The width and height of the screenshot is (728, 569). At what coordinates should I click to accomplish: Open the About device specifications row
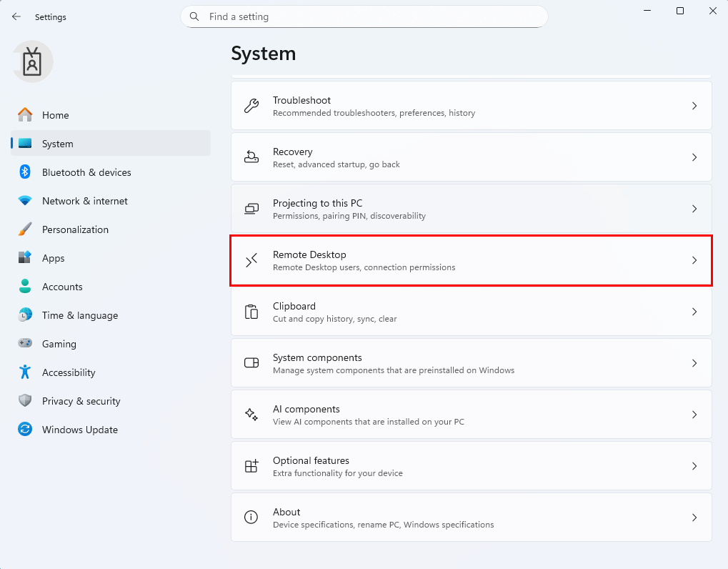471,518
